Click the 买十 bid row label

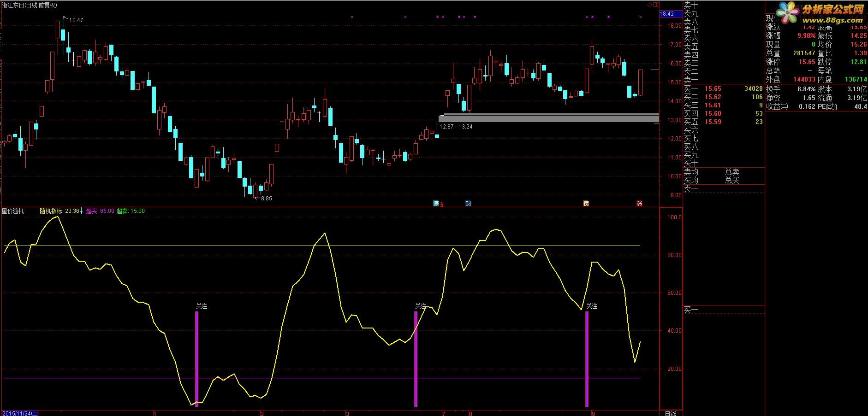pyautogui.click(x=691, y=163)
